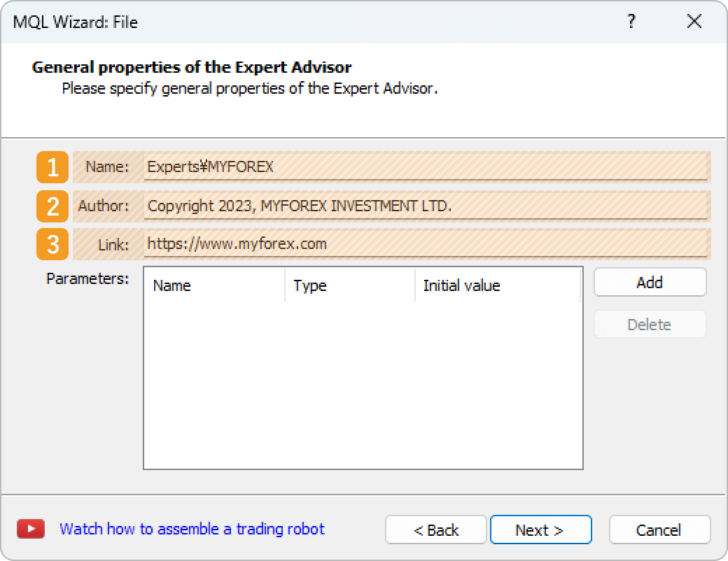Open the dialog help question mark
Viewport: 728px width, 561px height.
click(x=631, y=22)
